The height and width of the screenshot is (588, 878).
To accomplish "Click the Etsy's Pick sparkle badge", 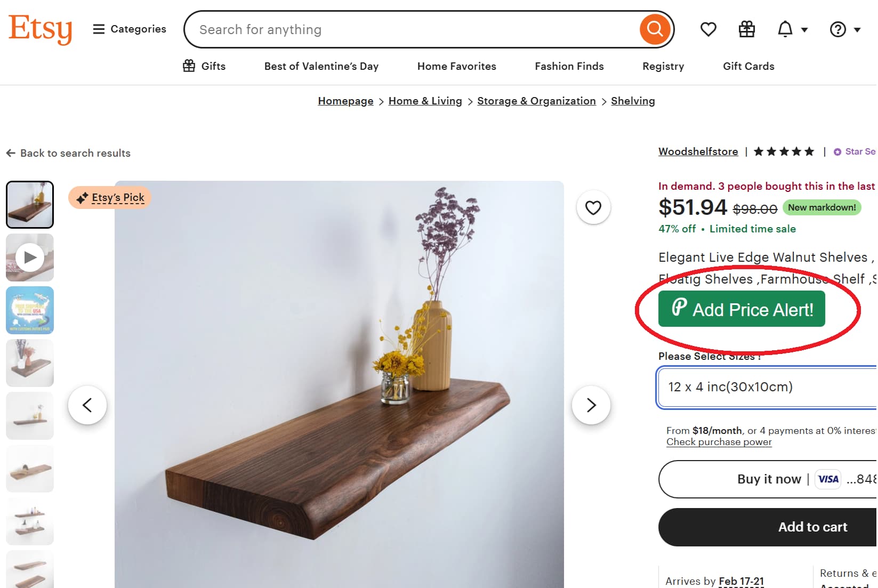I will click(110, 197).
